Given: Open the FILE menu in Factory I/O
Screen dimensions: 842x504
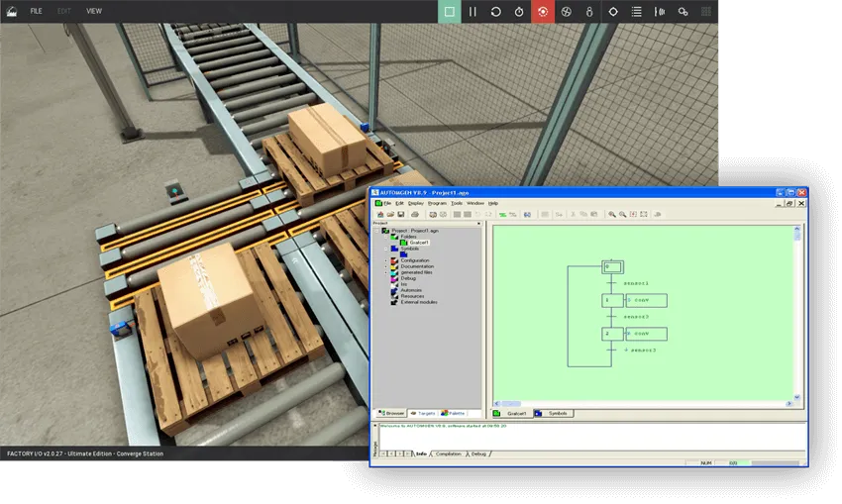Looking at the screenshot, I should [36, 11].
